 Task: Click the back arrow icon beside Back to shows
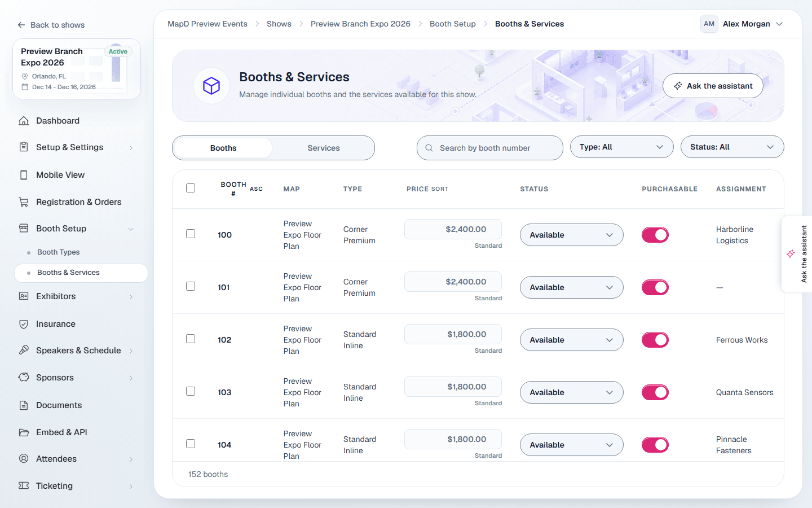[x=21, y=25]
